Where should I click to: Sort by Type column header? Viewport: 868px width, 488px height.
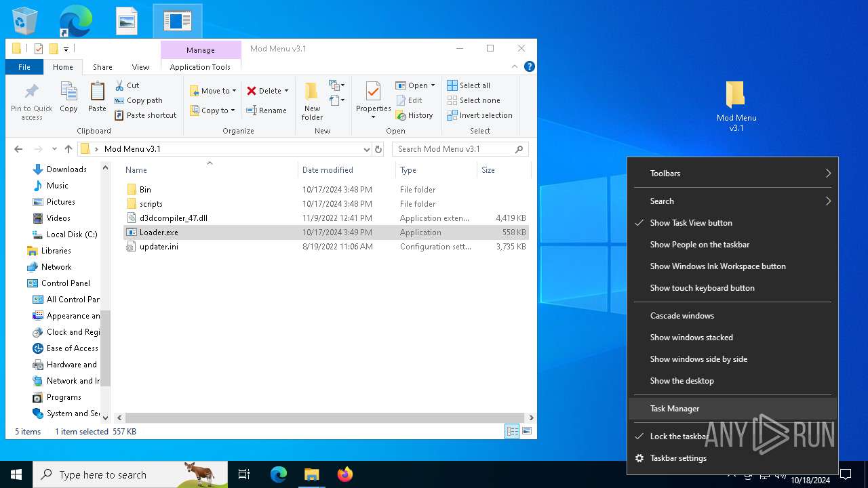click(436, 170)
